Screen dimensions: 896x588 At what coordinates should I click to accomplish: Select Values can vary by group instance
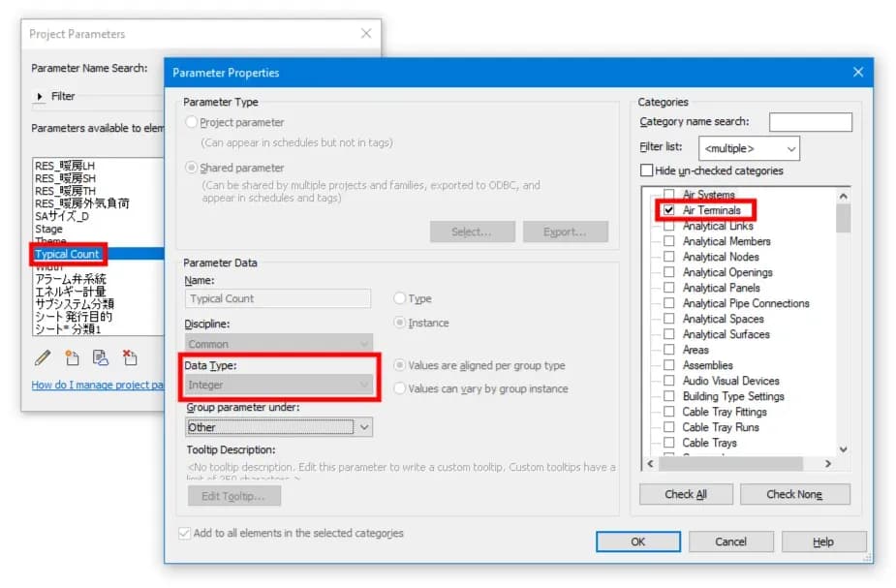(399, 388)
